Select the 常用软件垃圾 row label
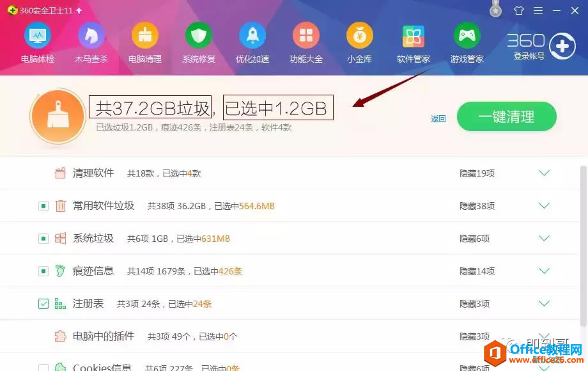588x371 pixels. pos(104,205)
